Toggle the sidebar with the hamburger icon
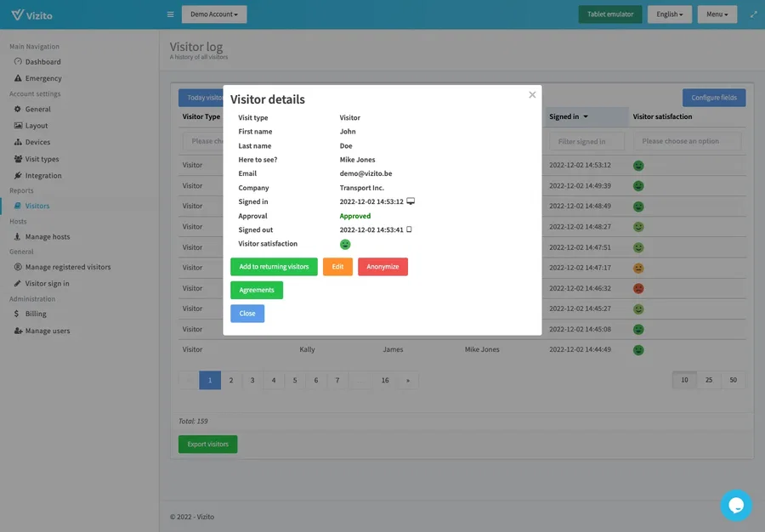Image resolution: width=765 pixels, height=532 pixels. pos(170,14)
